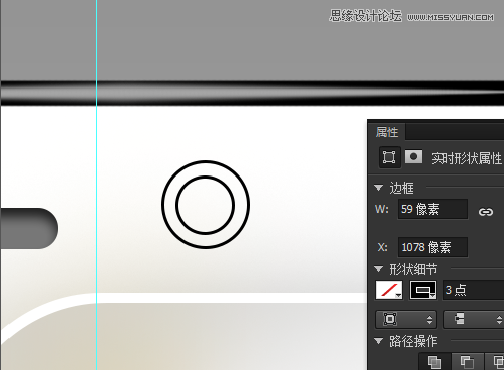Open the fill color swatch with red slash

389,290
